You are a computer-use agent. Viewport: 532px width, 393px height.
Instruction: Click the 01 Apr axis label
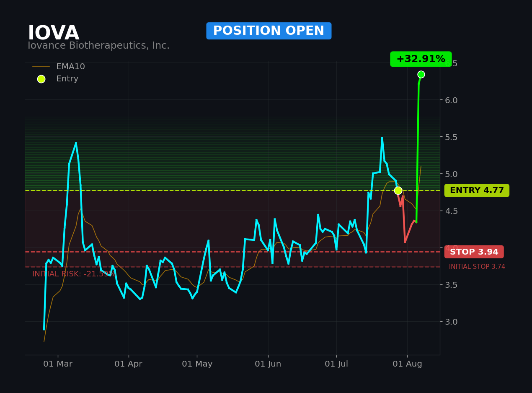[x=129, y=364]
